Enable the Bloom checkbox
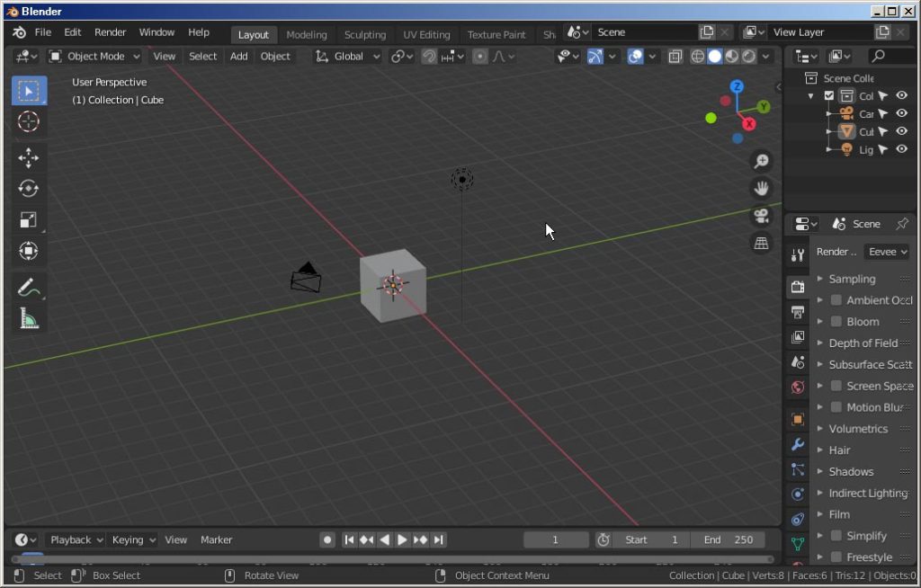Screen dimensions: 921x588 click(x=836, y=321)
